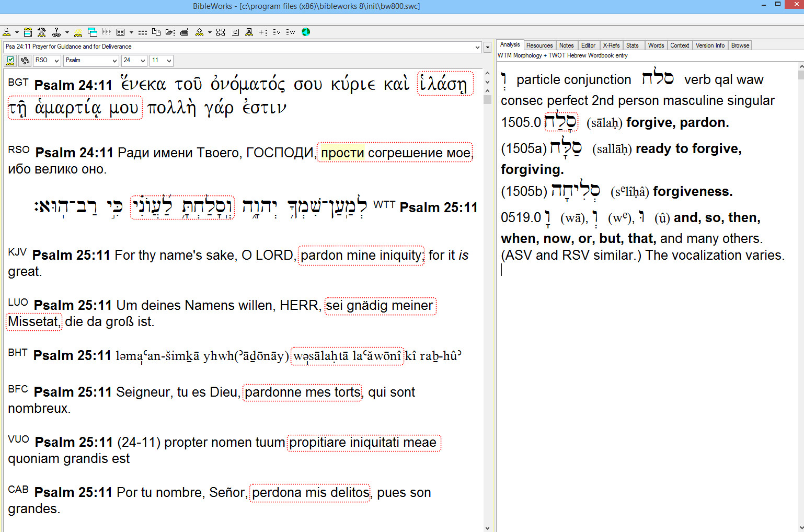
Task: Open the Browse tab
Action: coord(740,45)
